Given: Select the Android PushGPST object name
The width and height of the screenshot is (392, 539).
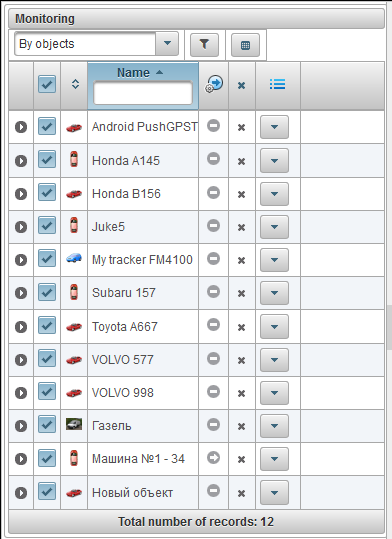Looking at the screenshot, I should point(144,127).
